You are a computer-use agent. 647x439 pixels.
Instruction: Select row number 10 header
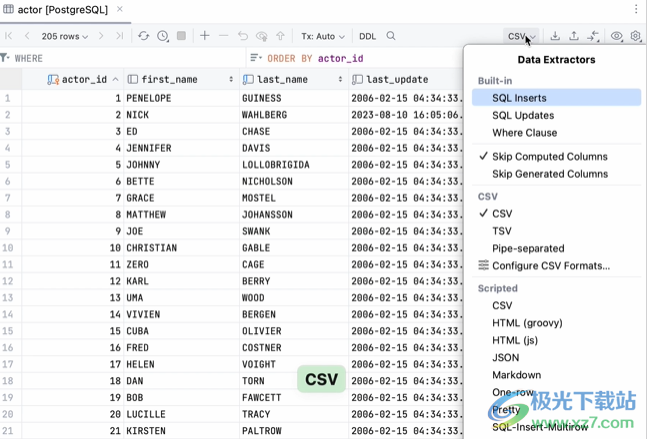click(x=8, y=248)
